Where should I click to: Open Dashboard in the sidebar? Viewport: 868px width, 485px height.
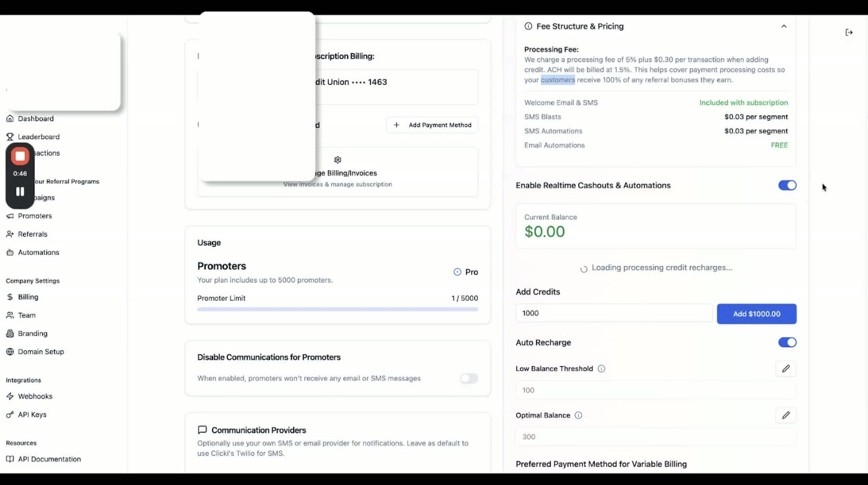coord(36,119)
